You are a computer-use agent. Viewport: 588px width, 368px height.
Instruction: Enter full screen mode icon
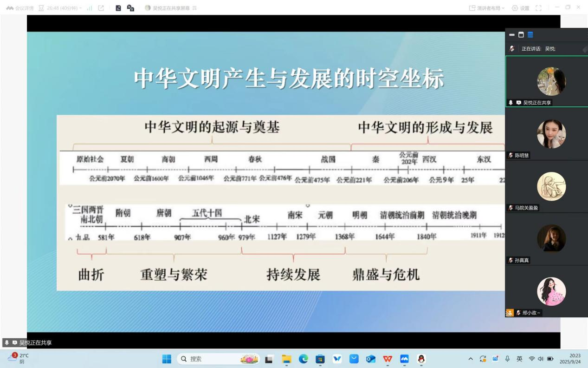[538, 8]
